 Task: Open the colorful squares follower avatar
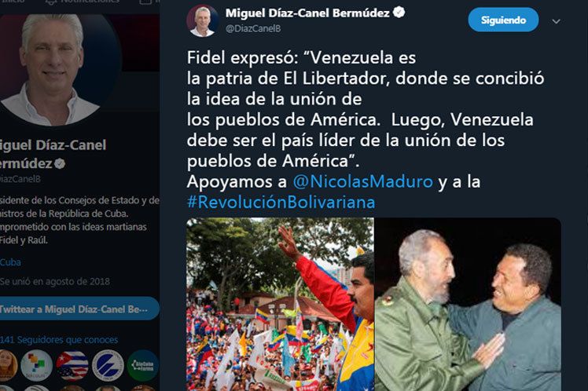point(36,366)
